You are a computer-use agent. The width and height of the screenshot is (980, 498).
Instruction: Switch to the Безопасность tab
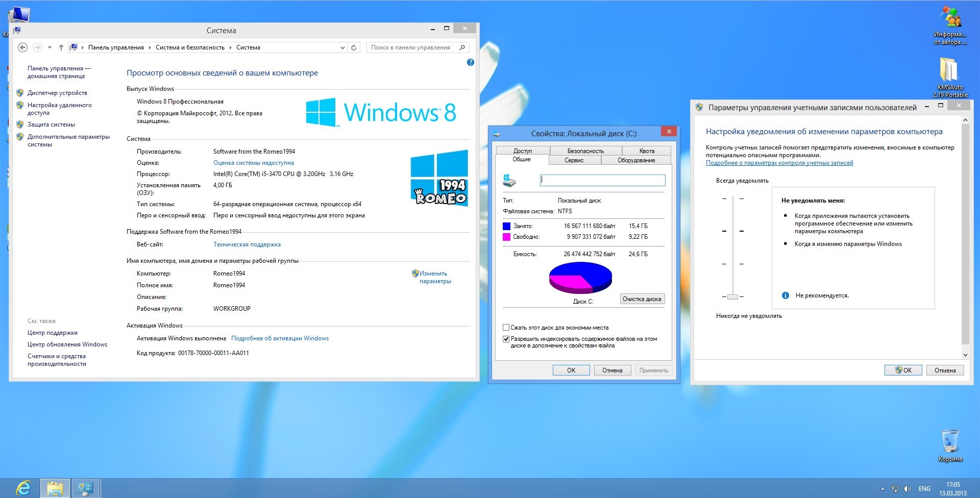pos(585,151)
